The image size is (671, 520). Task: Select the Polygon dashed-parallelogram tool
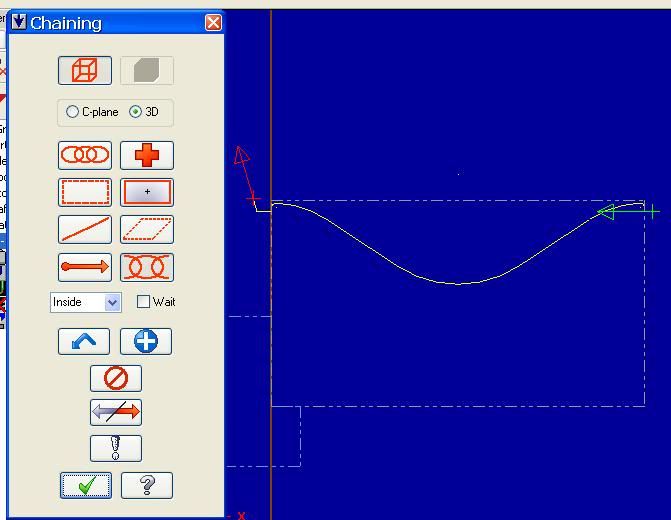coord(147,229)
